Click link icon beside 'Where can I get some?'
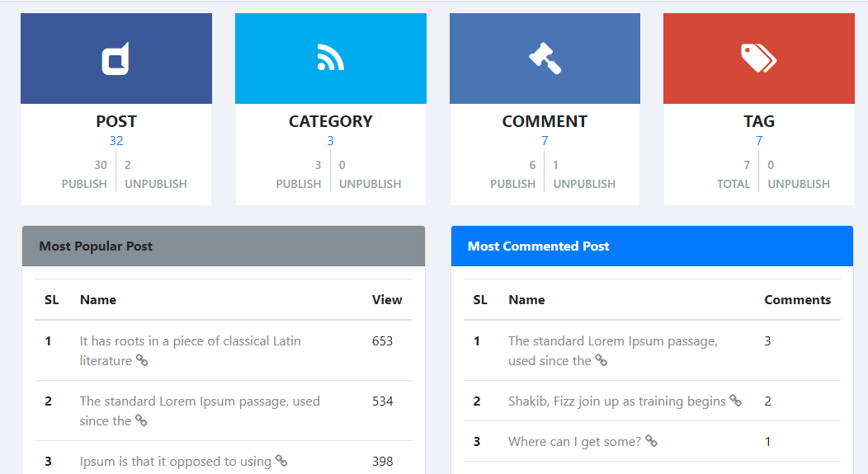 pos(651,441)
